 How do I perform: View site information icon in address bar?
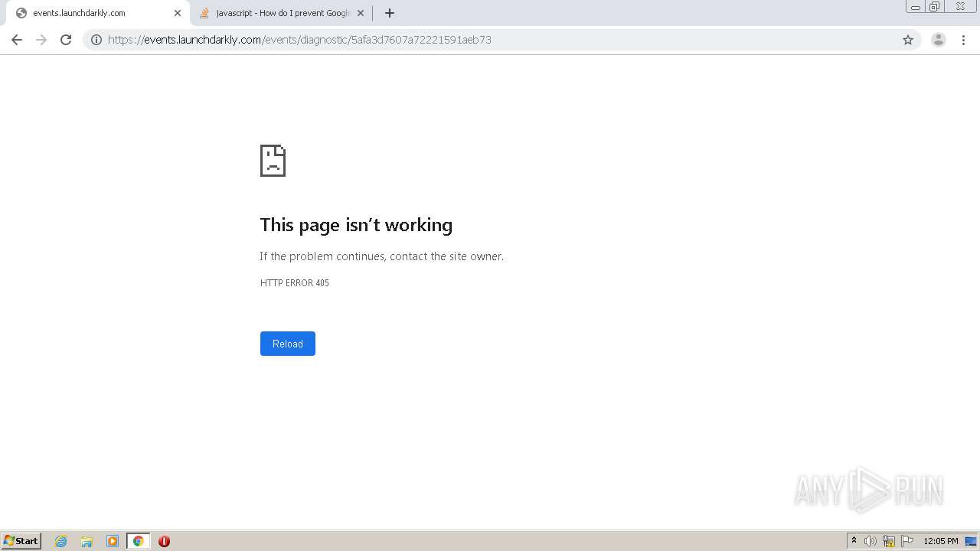click(x=96, y=40)
